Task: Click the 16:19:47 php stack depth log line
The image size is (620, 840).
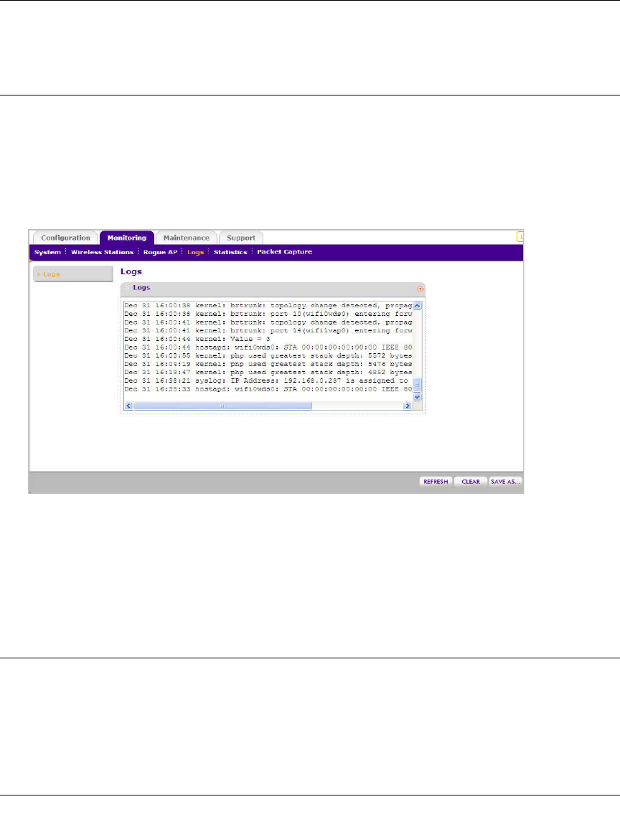Action: [268, 373]
